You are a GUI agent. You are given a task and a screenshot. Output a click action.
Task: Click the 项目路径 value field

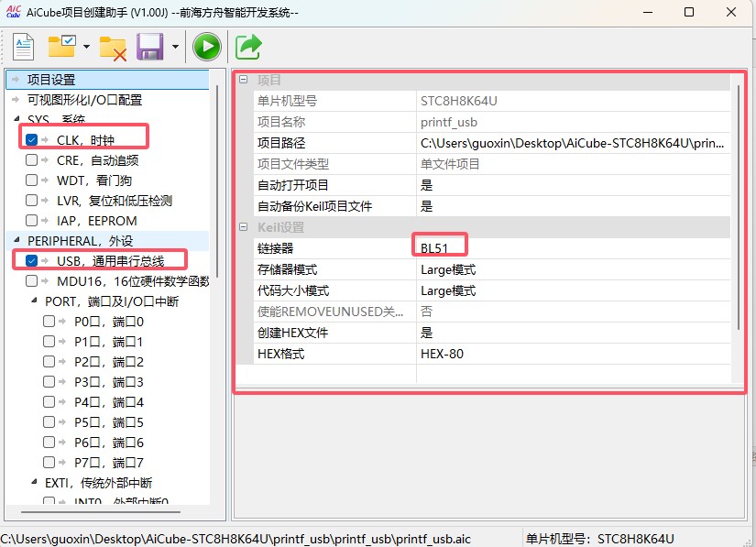pos(573,143)
